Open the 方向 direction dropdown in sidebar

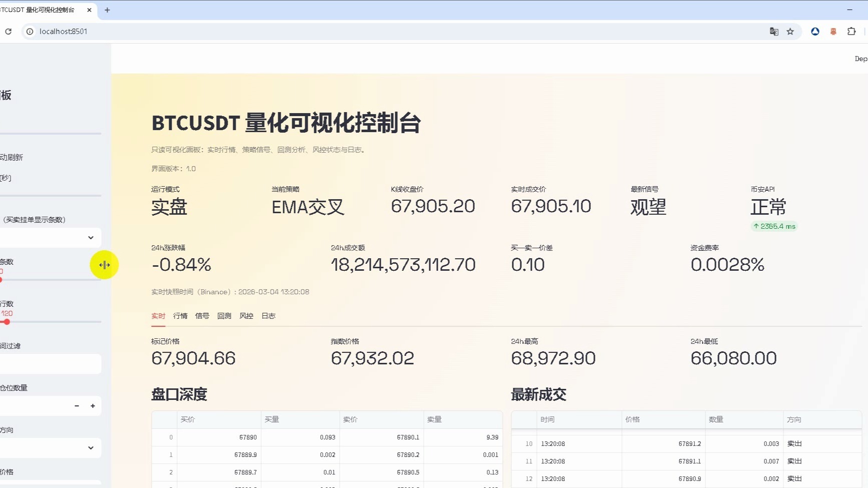50,448
